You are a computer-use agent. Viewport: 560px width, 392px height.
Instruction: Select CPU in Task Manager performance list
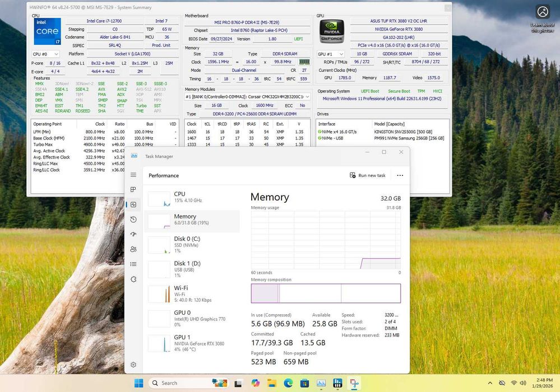pos(192,199)
